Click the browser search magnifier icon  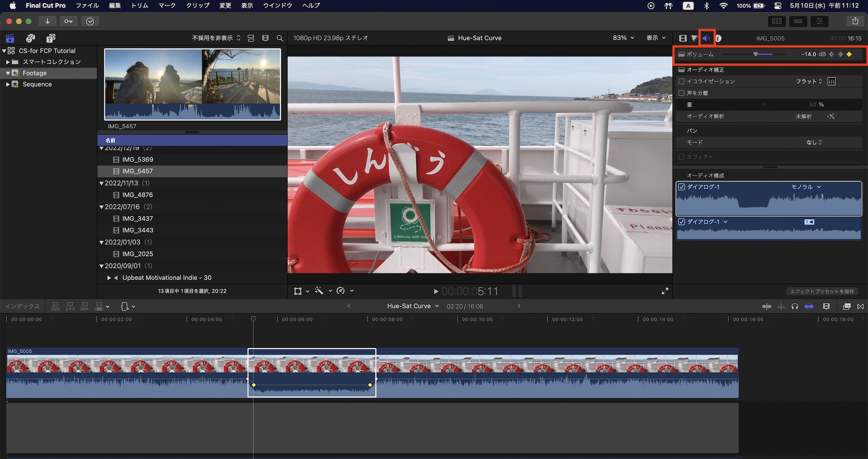point(280,38)
